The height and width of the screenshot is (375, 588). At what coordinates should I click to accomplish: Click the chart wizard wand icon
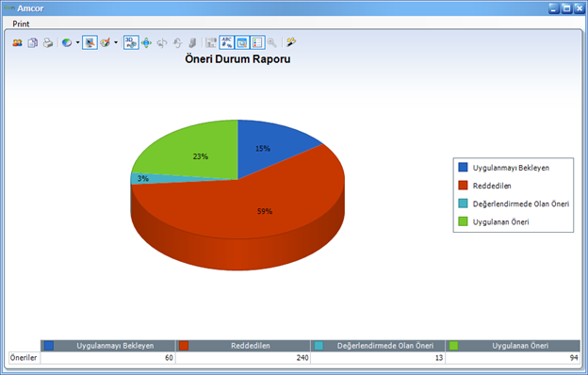click(291, 42)
